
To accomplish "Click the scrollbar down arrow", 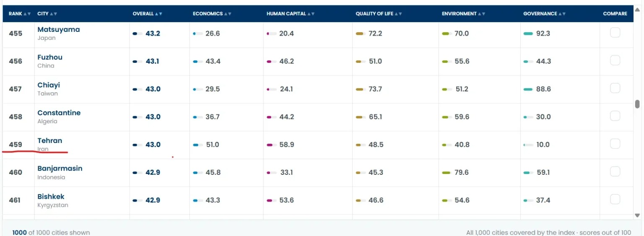I will (637, 215).
